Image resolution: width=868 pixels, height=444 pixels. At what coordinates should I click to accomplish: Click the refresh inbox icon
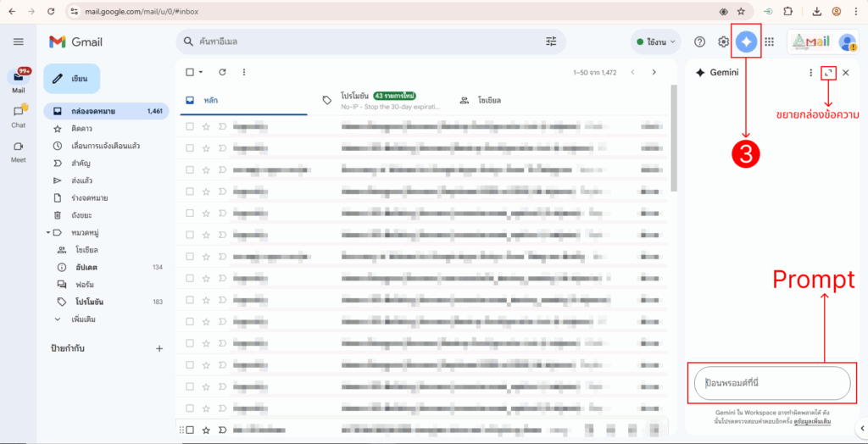[x=222, y=72]
